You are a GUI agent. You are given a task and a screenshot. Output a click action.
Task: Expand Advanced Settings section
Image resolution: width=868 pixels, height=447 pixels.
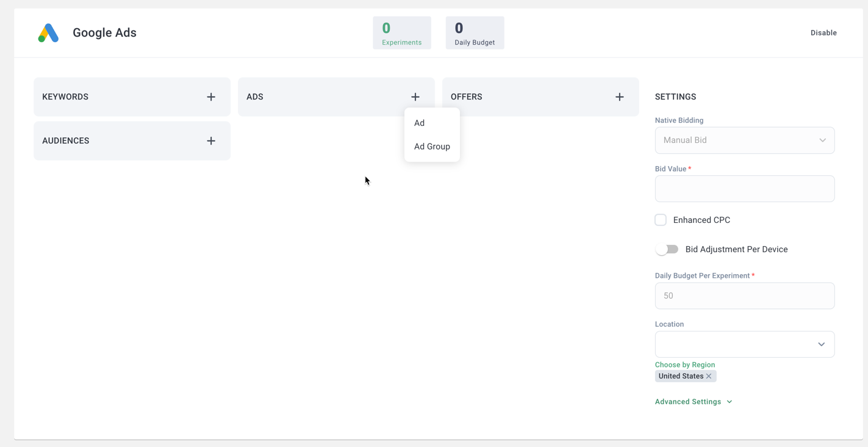coord(693,402)
